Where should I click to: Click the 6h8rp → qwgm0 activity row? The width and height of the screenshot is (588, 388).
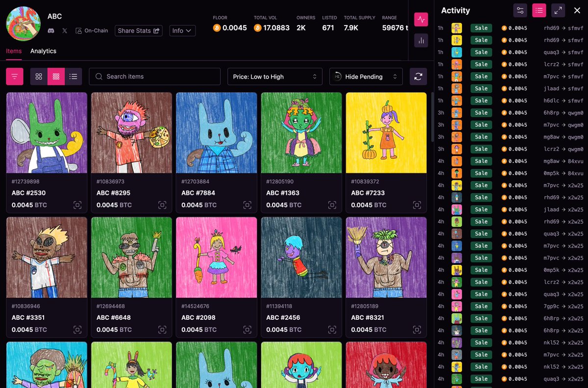point(511,113)
